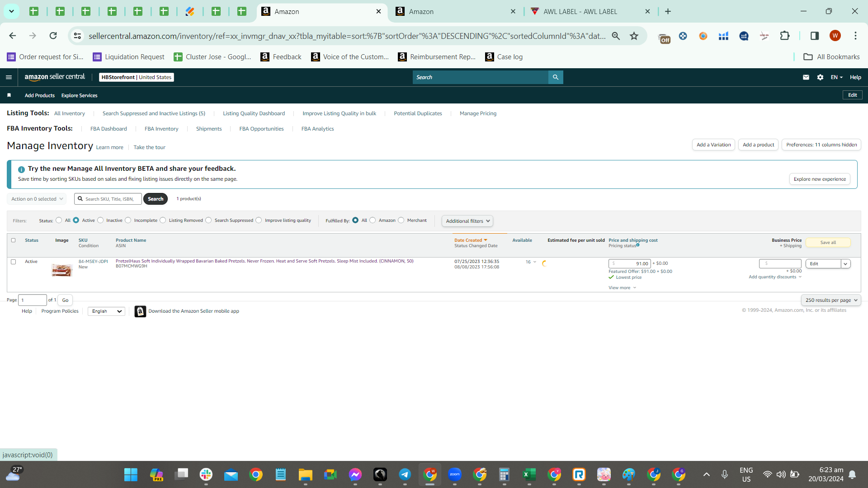The width and height of the screenshot is (868, 488).
Task: Expand the Available quantity 16 chevron
Action: 535,262
